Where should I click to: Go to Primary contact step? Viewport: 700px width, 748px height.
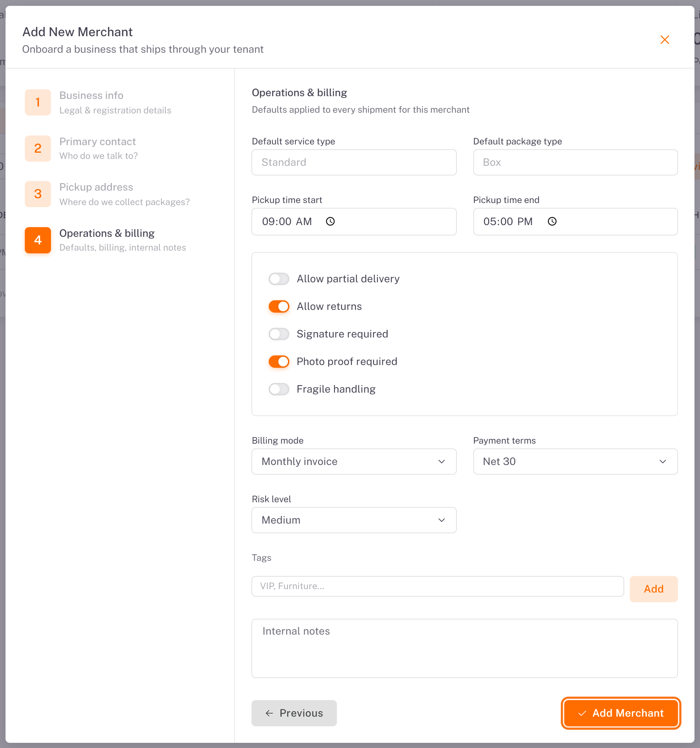point(81,148)
